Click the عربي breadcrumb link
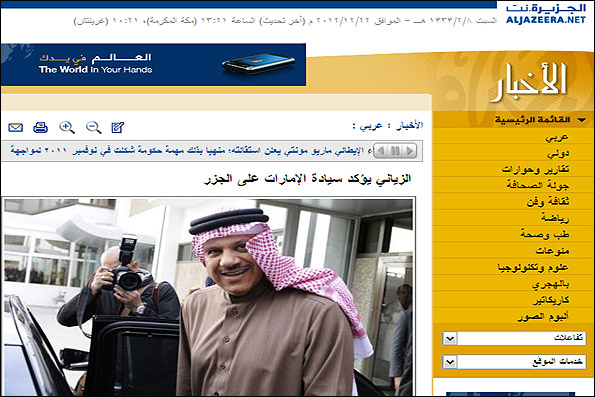The width and height of the screenshot is (595, 397). pos(371,126)
